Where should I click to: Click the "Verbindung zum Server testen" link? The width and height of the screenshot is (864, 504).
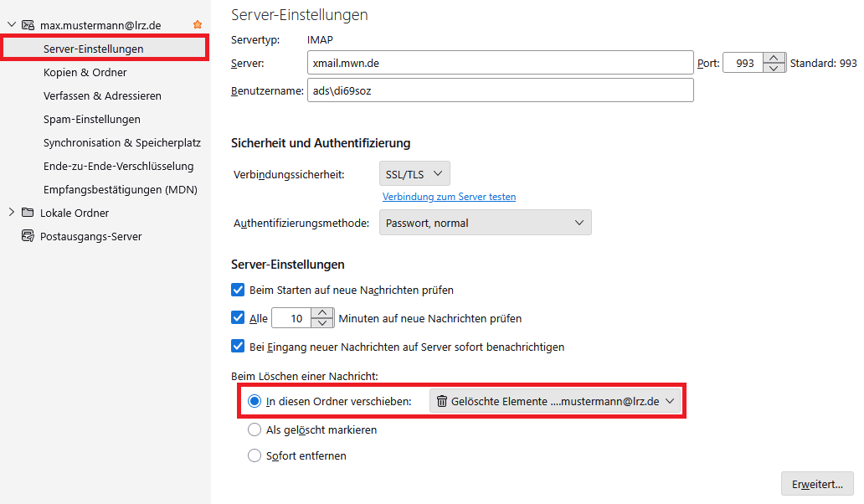pyautogui.click(x=449, y=196)
